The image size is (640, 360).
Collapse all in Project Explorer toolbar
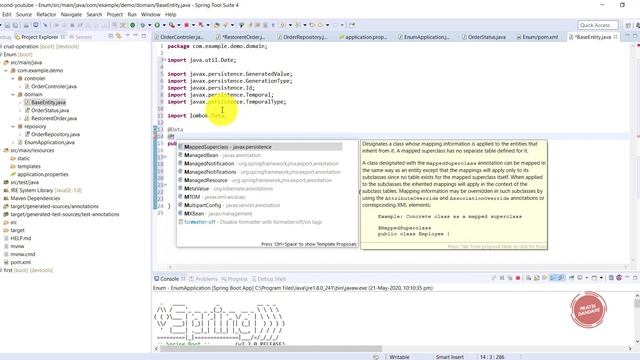point(111,36)
